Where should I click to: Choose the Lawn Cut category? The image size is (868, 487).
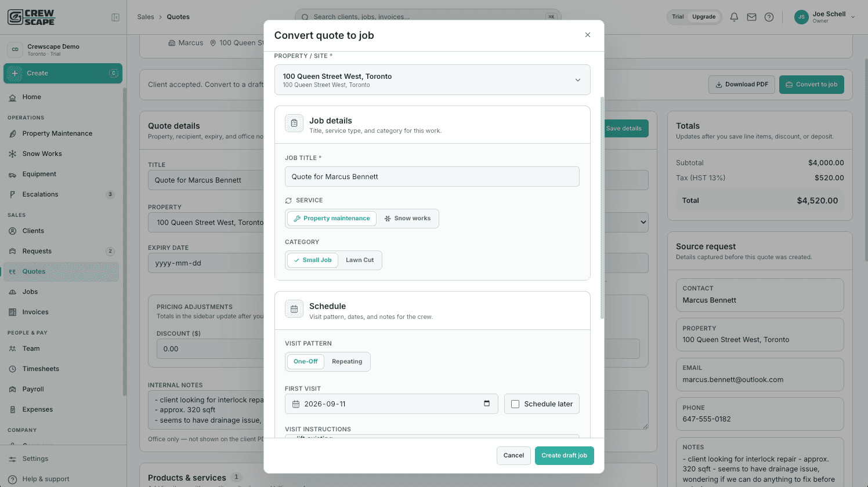click(360, 260)
